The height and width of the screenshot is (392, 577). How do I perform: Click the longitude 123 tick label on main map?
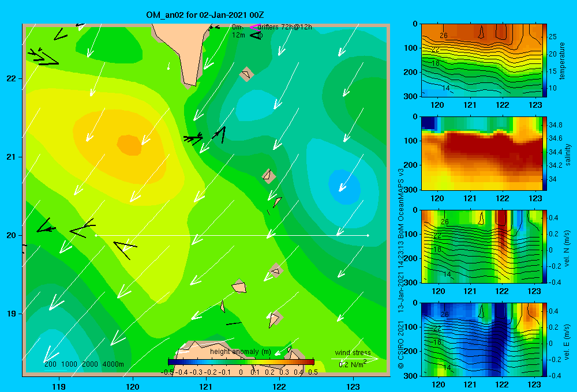click(x=353, y=386)
